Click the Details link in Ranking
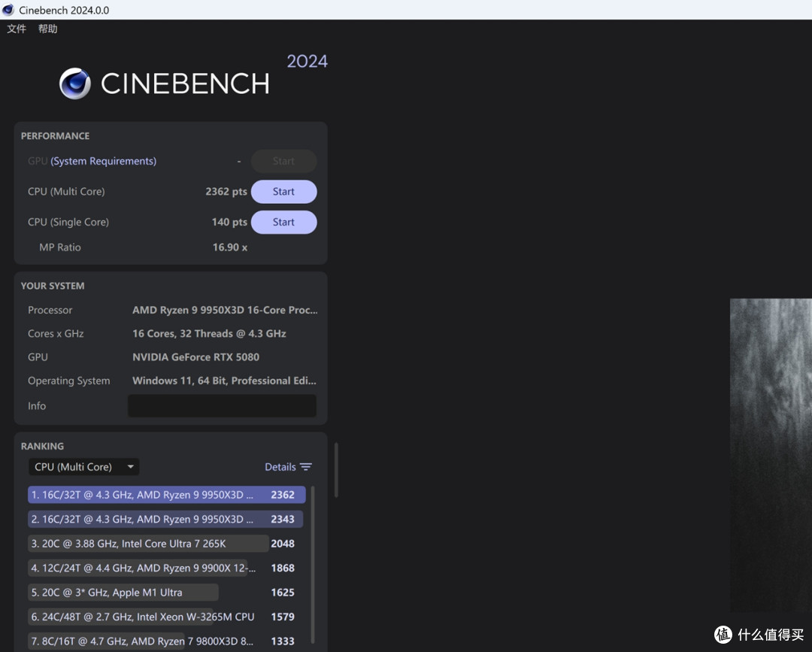This screenshot has height=652, width=812. 280,467
